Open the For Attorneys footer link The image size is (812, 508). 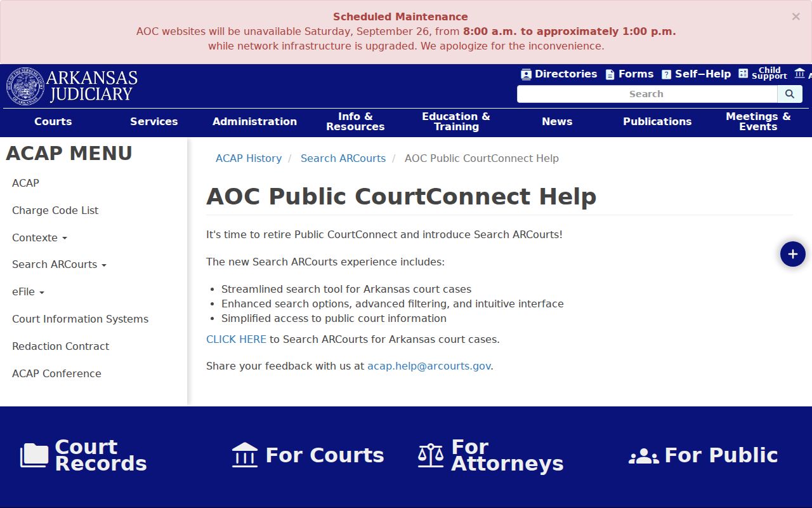click(507, 455)
